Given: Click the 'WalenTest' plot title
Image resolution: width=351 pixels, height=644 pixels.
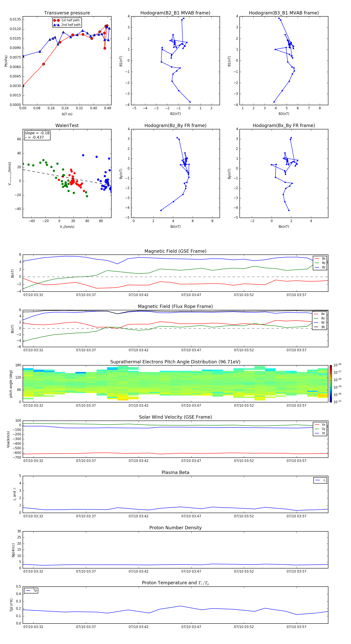Looking at the screenshot, I should point(67,125).
